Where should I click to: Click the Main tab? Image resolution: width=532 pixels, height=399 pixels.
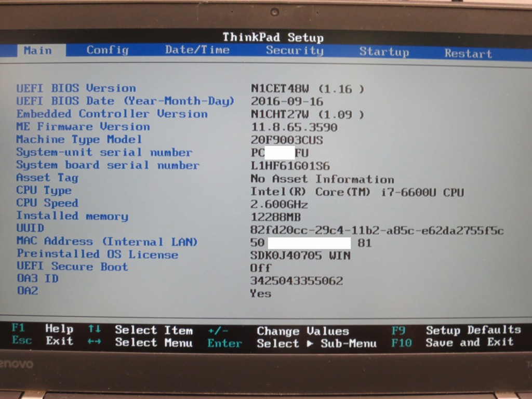tap(38, 50)
